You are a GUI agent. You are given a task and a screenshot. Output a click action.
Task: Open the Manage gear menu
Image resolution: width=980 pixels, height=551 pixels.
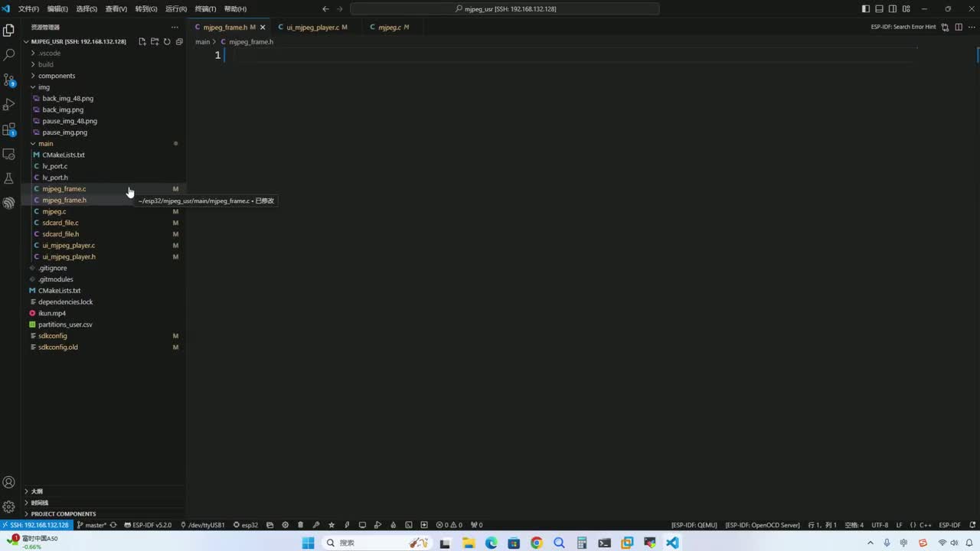9,507
